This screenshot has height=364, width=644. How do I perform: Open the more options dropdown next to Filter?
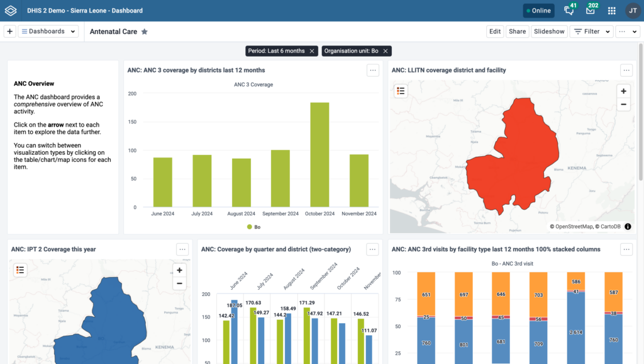coord(628,31)
